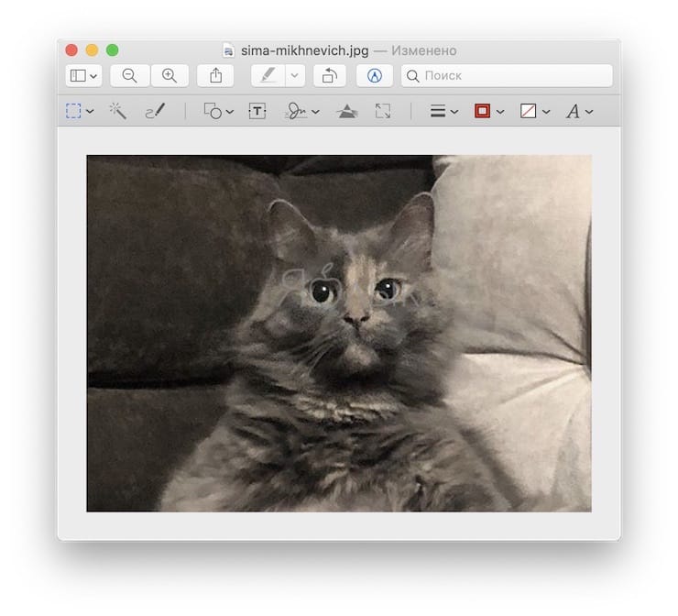Zoom in on the cat image
678x616 pixels.
point(169,76)
